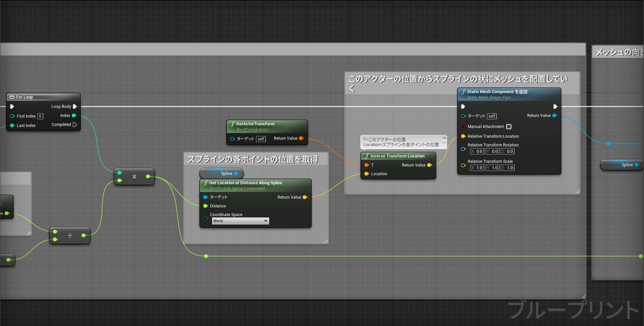This screenshot has width=644, height=326.
Task: Click Static Mesh Component exec output pin
Action: pyautogui.click(x=555, y=106)
